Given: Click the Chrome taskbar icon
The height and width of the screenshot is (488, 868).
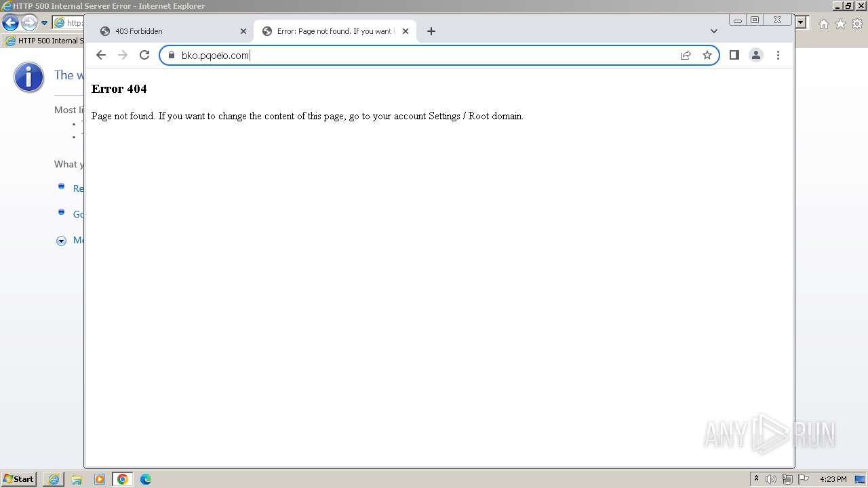Looking at the screenshot, I should click(123, 479).
